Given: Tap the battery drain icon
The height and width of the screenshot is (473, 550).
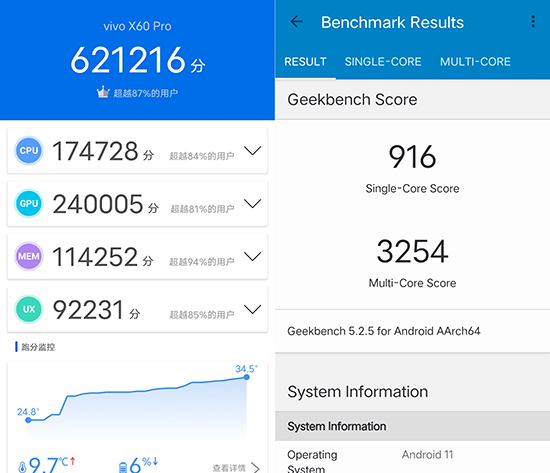Looking at the screenshot, I should (x=123, y=468).
